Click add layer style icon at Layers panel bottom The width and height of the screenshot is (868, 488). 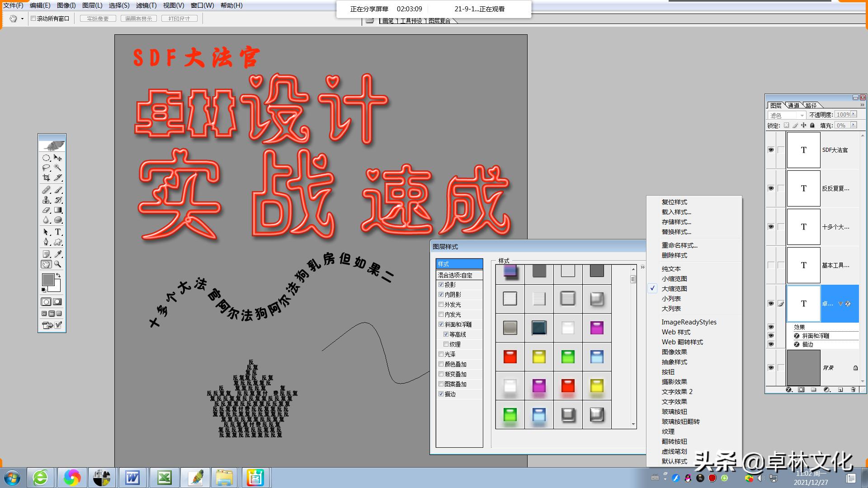789,389
